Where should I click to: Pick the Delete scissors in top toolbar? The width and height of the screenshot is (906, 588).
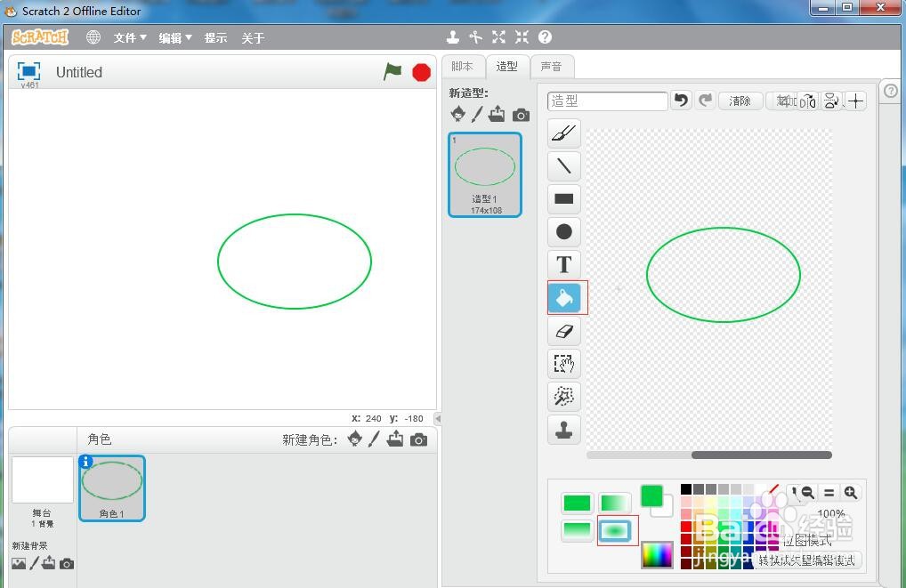475,37
